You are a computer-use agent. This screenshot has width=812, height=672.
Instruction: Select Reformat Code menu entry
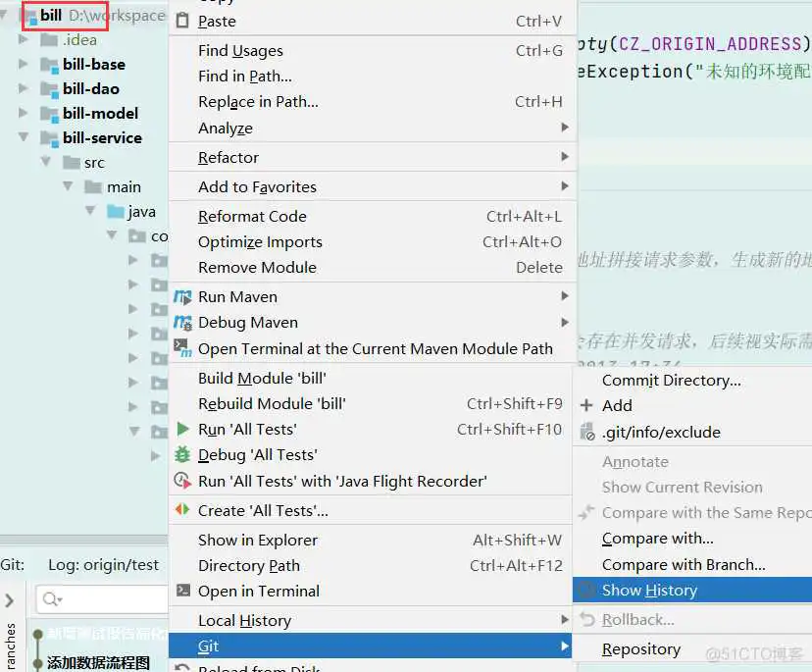[252, 216]
